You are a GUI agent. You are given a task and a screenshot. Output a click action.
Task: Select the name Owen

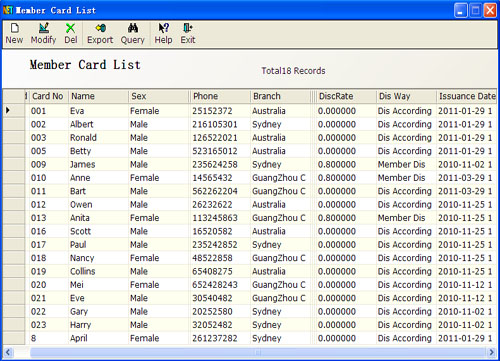point(81,204)
